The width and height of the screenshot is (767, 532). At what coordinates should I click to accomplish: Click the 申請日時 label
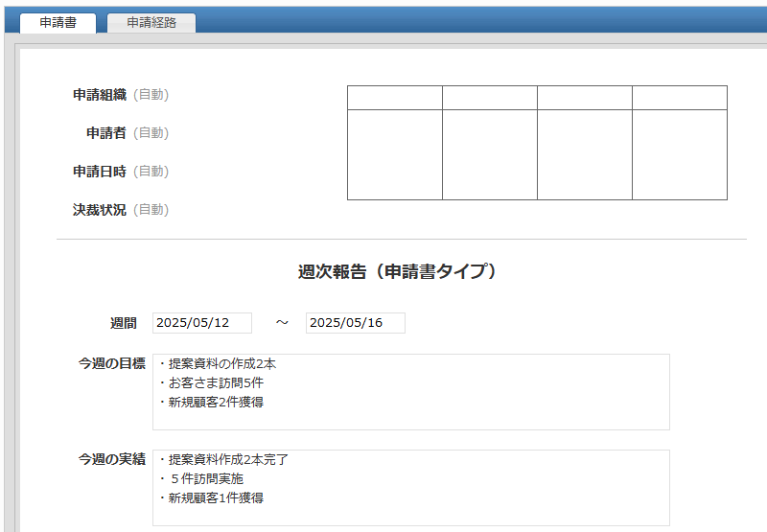point(100,172)
